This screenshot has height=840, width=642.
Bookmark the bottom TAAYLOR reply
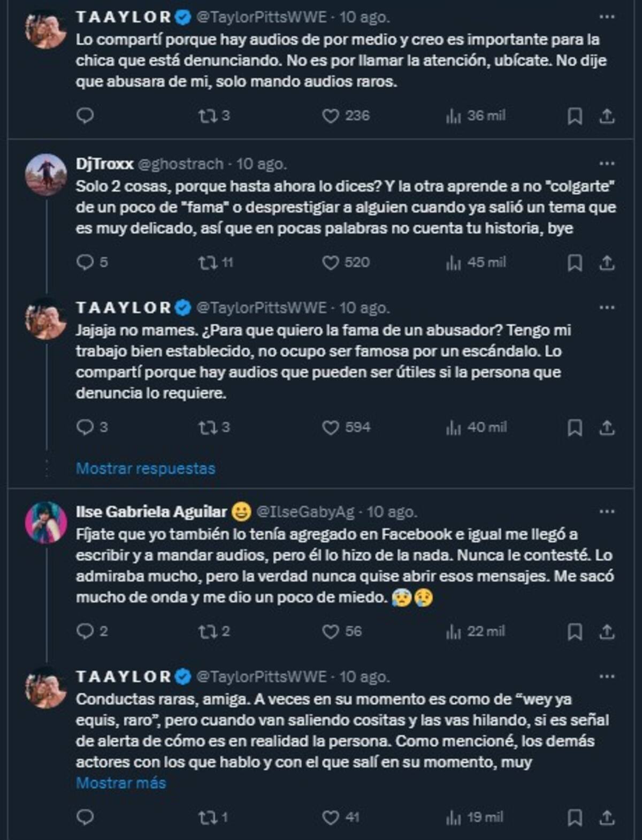(576, 815)
